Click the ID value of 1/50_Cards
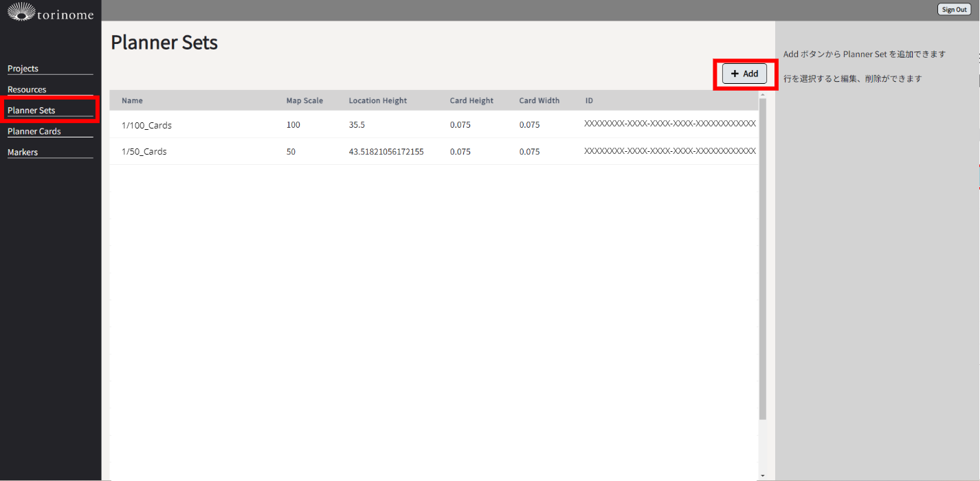The width and height of the screenshot is (980, 481). click(x=669, y=151)
